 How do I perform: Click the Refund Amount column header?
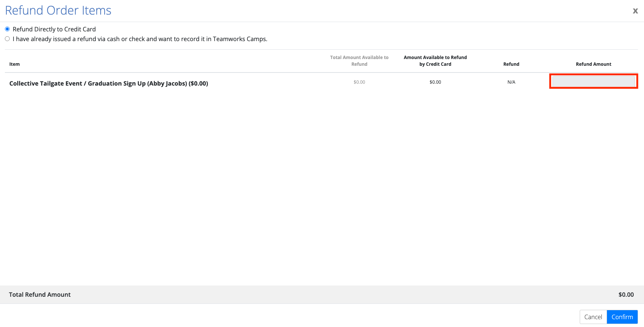593,64
